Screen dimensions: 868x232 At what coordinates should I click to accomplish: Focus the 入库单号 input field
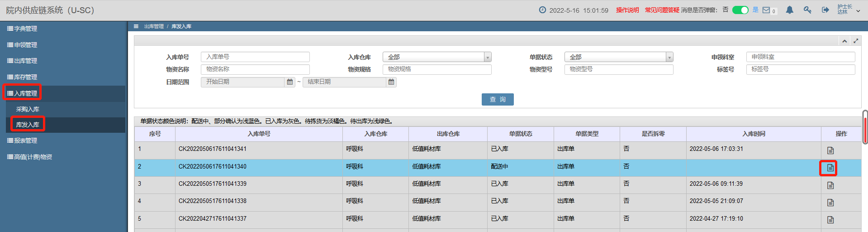pos(255,57)
